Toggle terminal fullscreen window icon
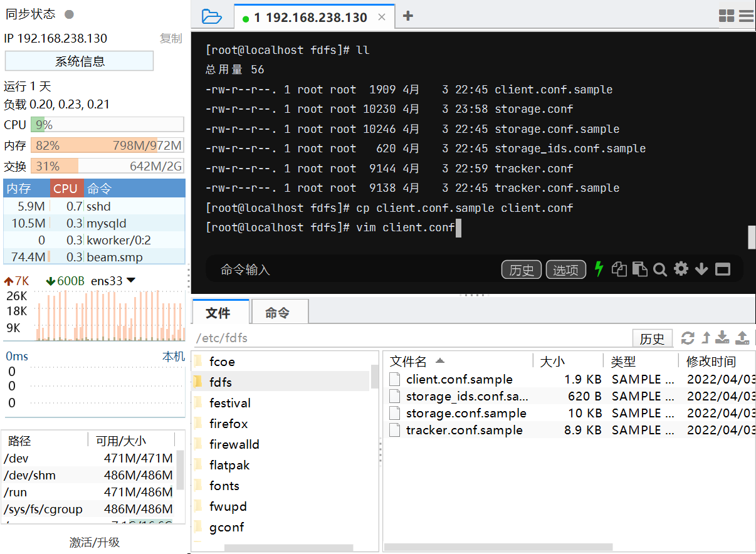 coord(723,269)
